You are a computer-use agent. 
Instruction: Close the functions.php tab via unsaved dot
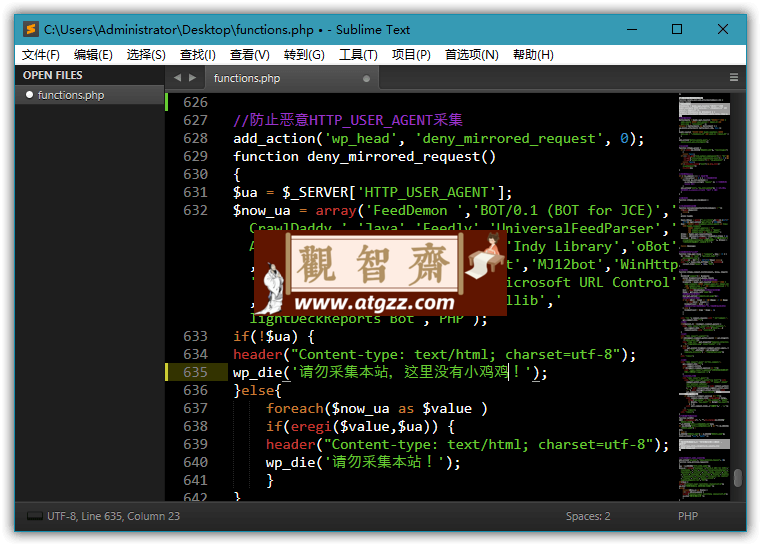[366, 79]
